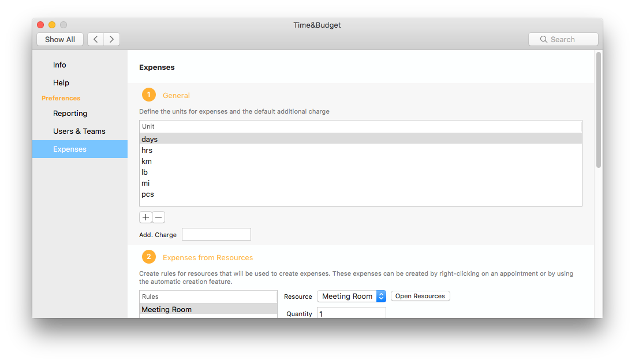Select the lb unit row

click(x=360, y=172)
